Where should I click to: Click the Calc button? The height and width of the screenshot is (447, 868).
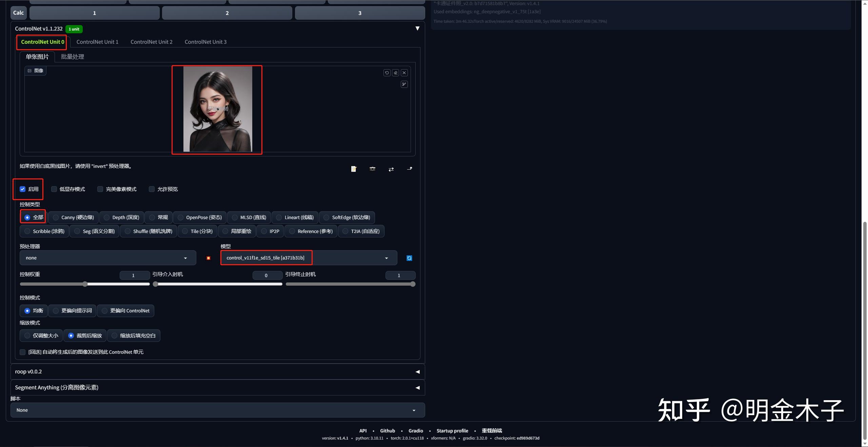coord(18,13)
